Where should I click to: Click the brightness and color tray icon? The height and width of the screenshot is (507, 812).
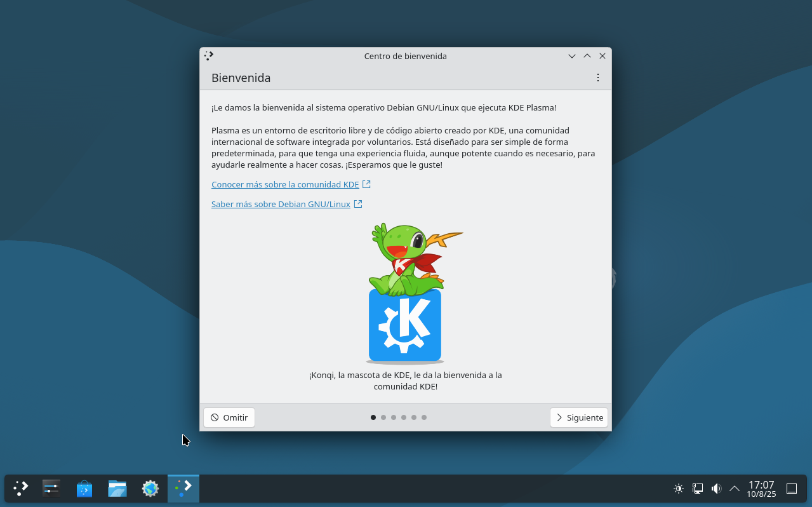[679, 489]
